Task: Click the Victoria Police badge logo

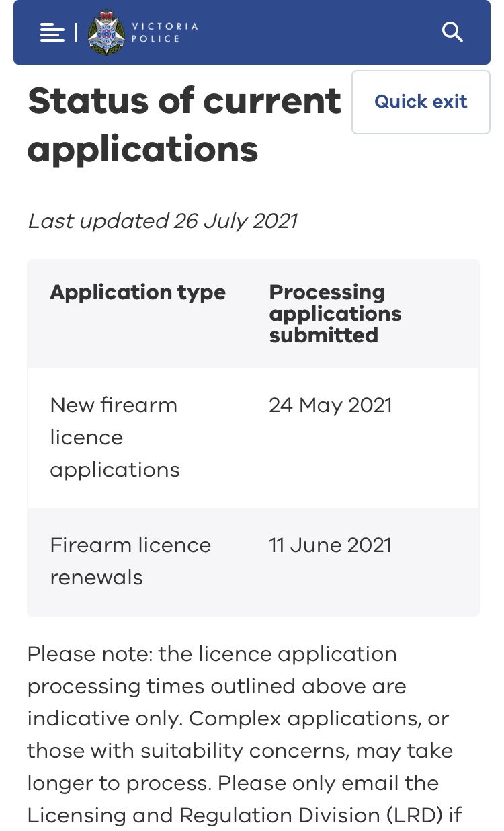Action: pos(106,32)
